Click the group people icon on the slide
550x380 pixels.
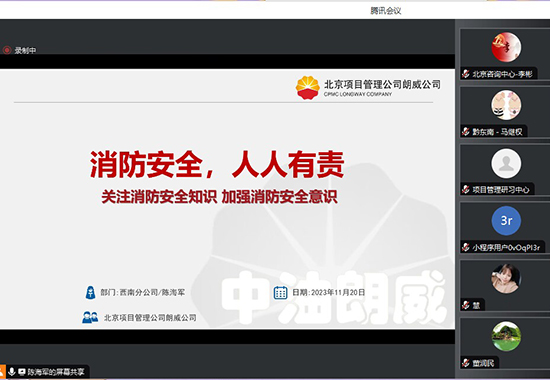click(x=90, y=317)
